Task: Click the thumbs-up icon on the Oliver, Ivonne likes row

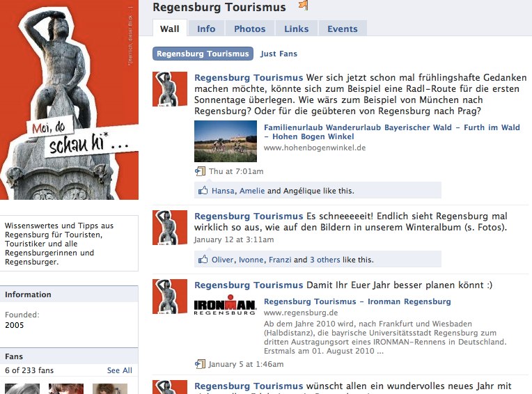Action: click(203, 260)
